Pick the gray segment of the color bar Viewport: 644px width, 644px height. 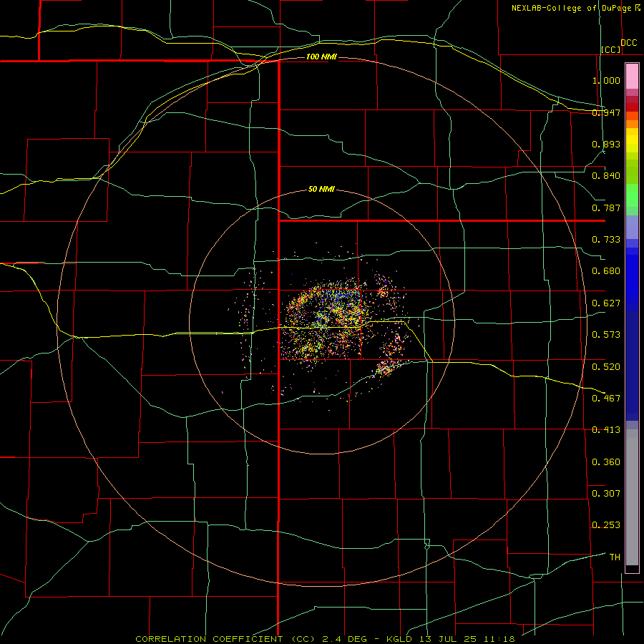tap(632, 497)
